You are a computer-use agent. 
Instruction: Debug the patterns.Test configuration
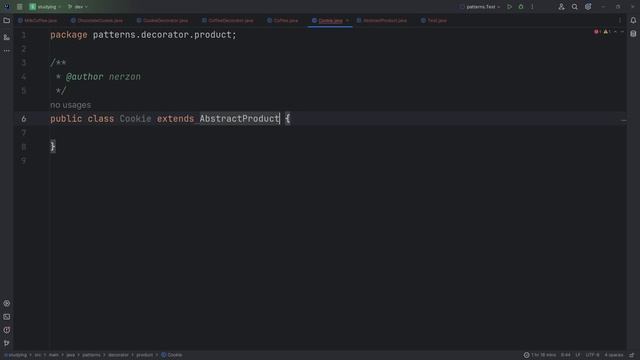point(521,7)
